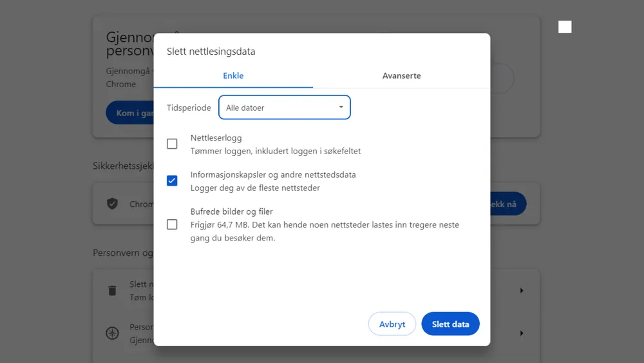
Task: Click the Bufrede bilder og filer label
Action: 232,211
